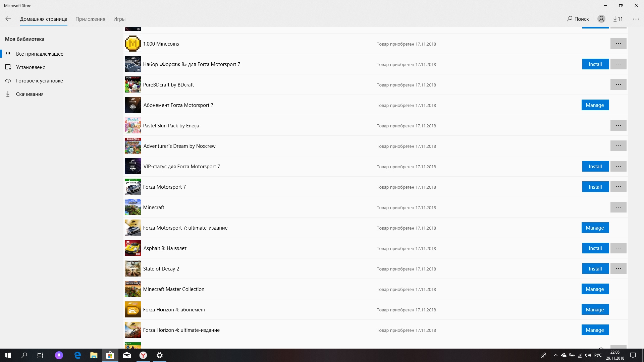The image size is (644, 362).
Task: Open more options for Minecraft
Action: coord(619,207)
